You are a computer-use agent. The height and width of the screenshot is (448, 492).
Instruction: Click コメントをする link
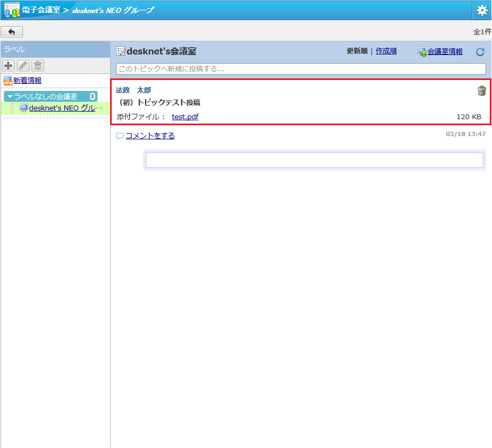150,136
